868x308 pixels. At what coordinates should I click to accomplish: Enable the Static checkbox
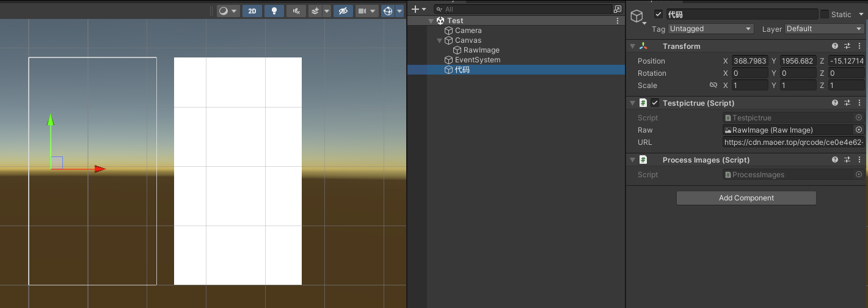tap(825, 14)
